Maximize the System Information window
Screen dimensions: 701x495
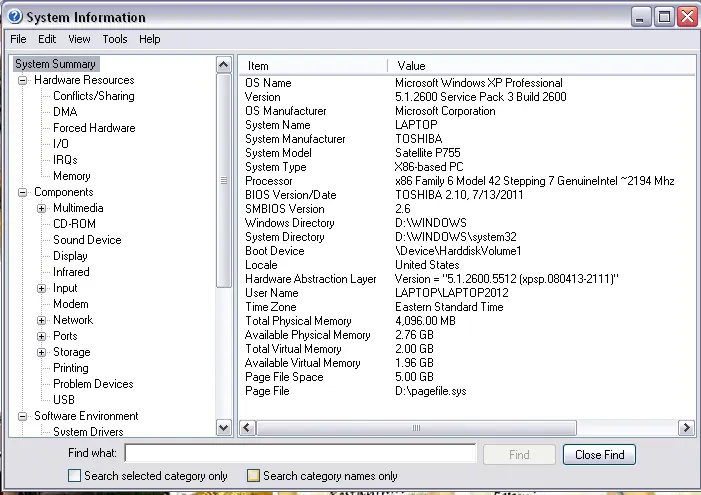664,17
